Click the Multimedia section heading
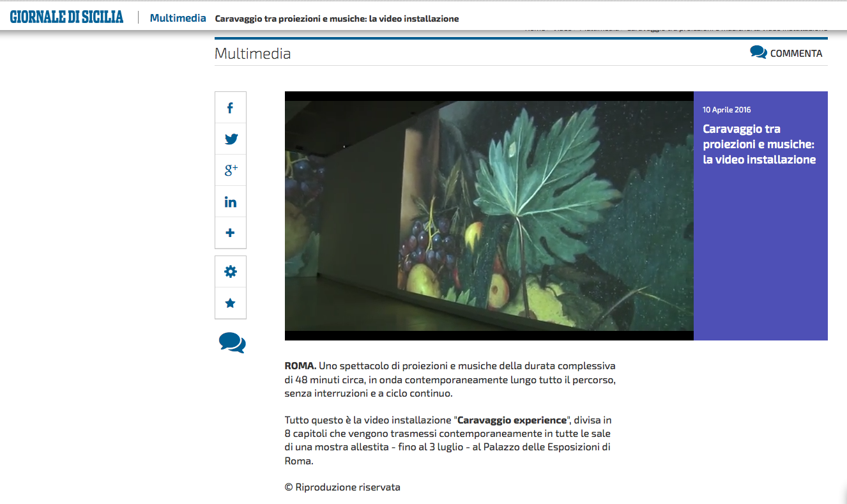 (253, 54)
